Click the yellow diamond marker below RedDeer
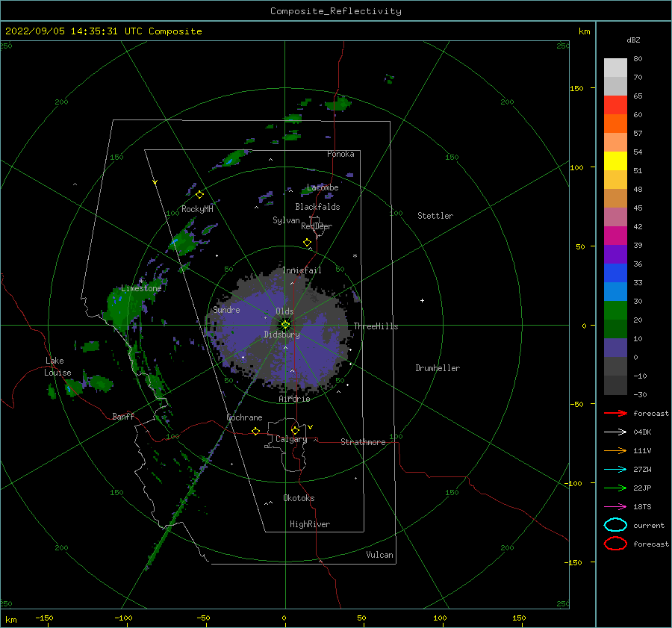The image size is (672, 628). tap(308, 243)
